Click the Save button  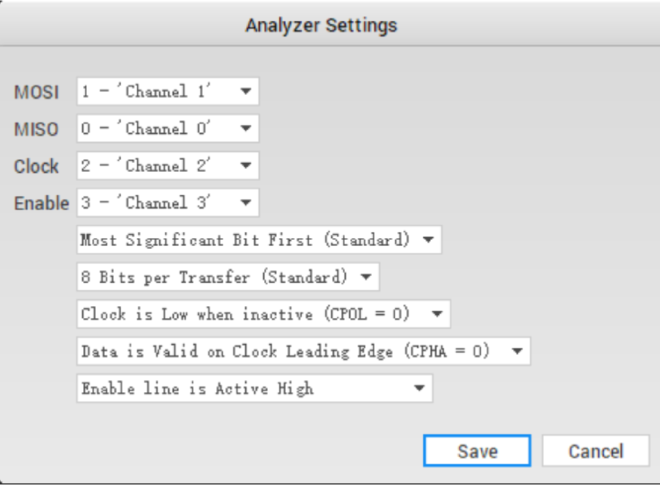click(x=477, y=451)
